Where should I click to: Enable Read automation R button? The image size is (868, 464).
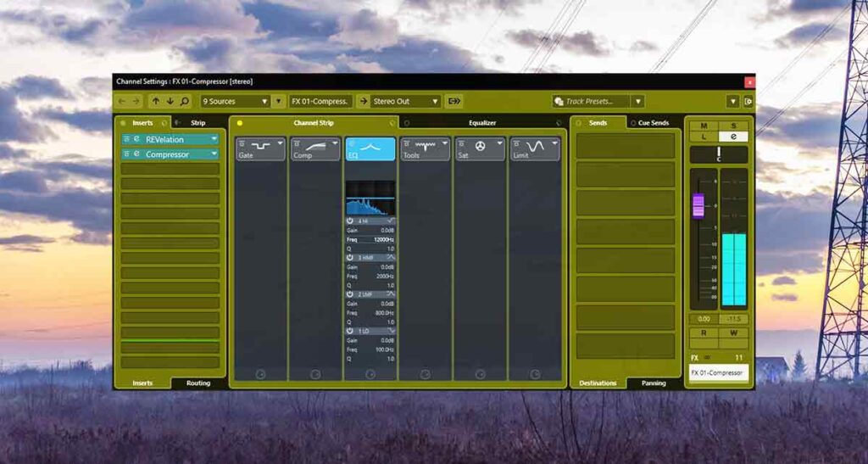point(704,333)
